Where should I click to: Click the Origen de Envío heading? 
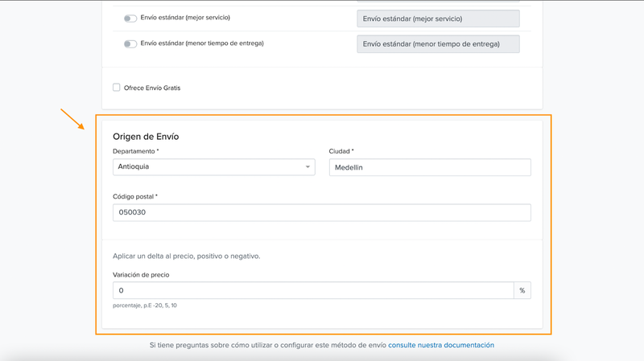146,137
